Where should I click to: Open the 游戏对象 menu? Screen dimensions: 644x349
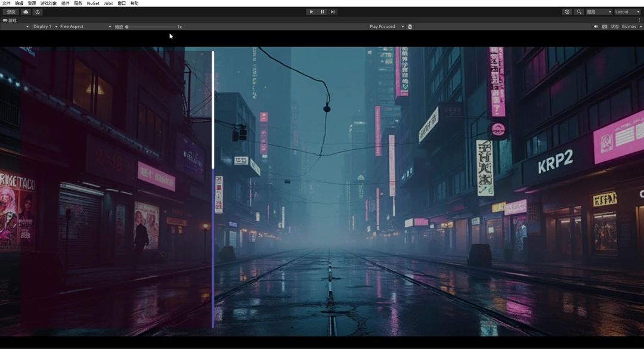tap(48, 3)
